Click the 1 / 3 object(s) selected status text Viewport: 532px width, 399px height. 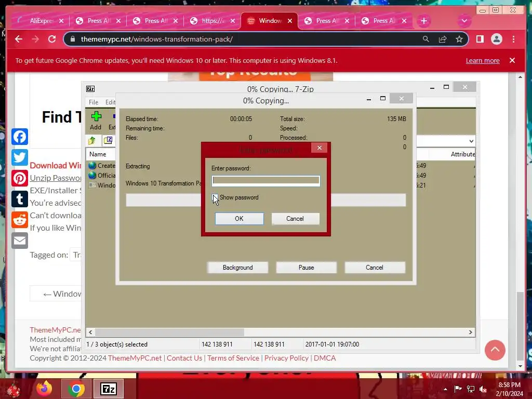pyautogui.click(x=117, y=344)
